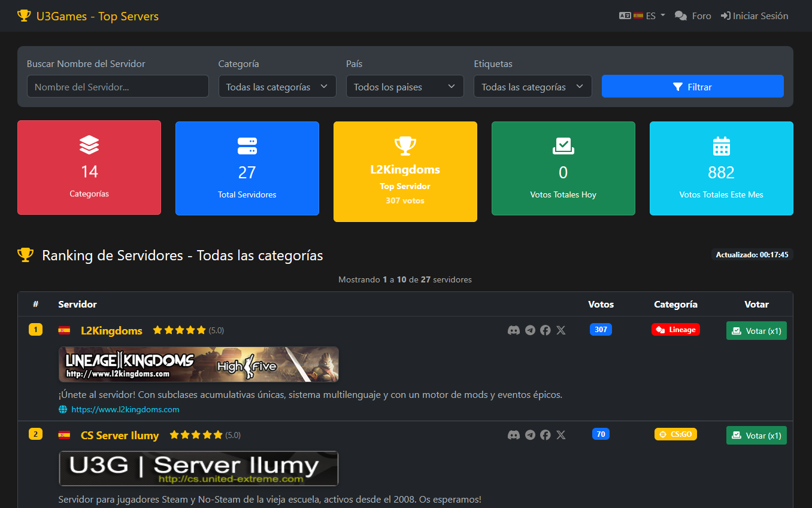Open the U3Games - Top Servers home link

point(88,16)
